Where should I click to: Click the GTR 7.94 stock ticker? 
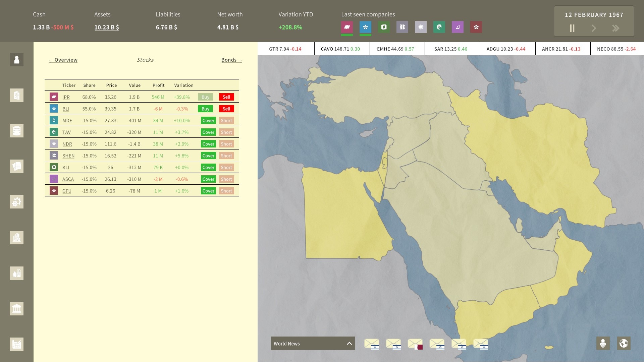(x=285, y=49)
